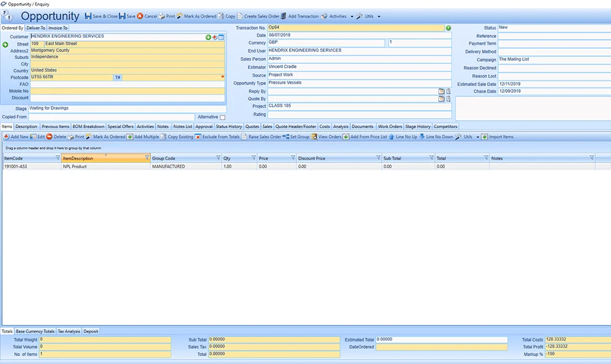The width and height of the screenshot is (611, 364).
Task: Open calendar icon for Reply By
Action: point(441,92)
